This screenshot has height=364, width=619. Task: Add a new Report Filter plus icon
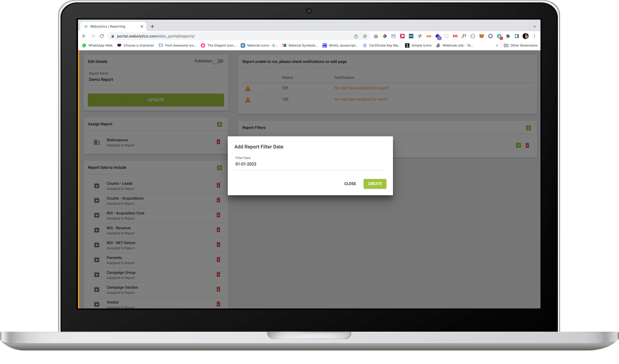pyautogui.click(x=528, y=128)
